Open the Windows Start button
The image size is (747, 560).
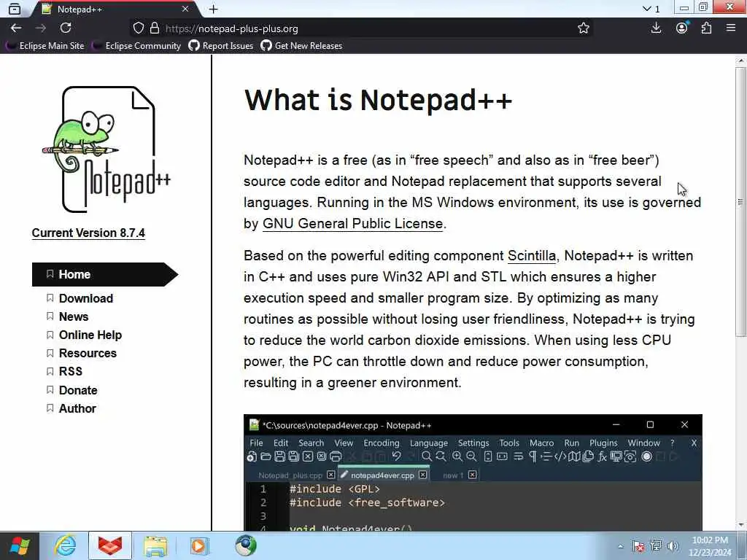point(20,545)
